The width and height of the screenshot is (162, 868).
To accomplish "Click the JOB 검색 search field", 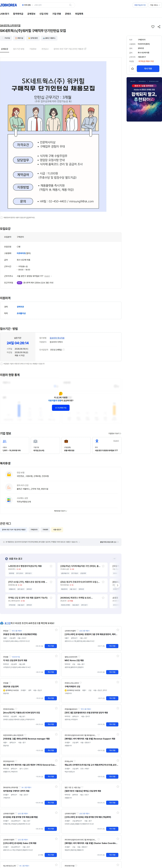I will click(50, 5).
